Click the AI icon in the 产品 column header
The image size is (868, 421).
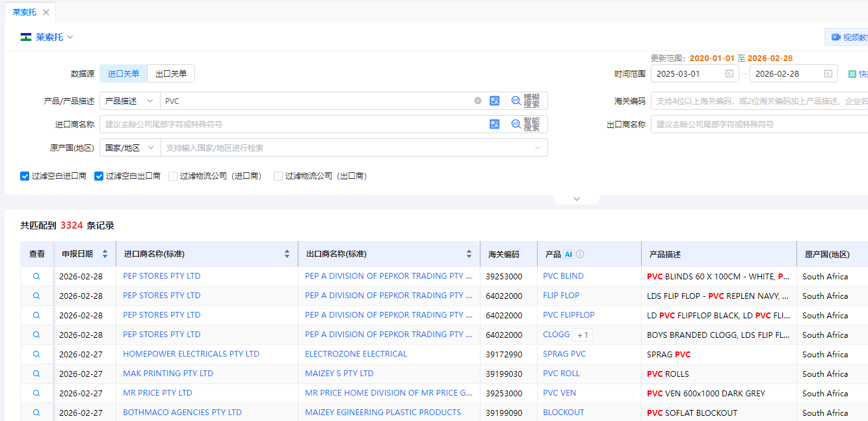click(568, 254)
